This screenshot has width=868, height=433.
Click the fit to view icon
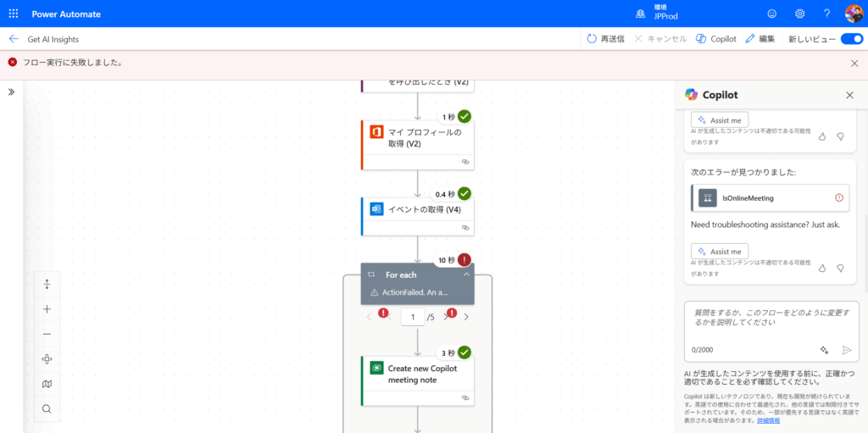(x=47, y=359)
